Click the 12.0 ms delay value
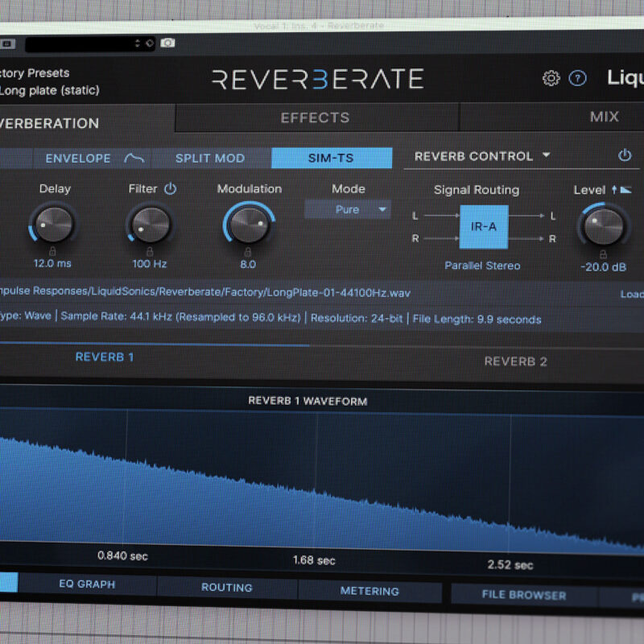This screenshot has height=644, width=644. [x=52, y=263]
